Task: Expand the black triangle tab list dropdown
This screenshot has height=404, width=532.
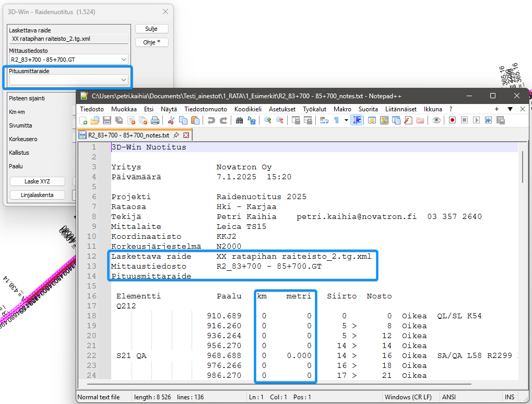Action: tap(510, 109)
